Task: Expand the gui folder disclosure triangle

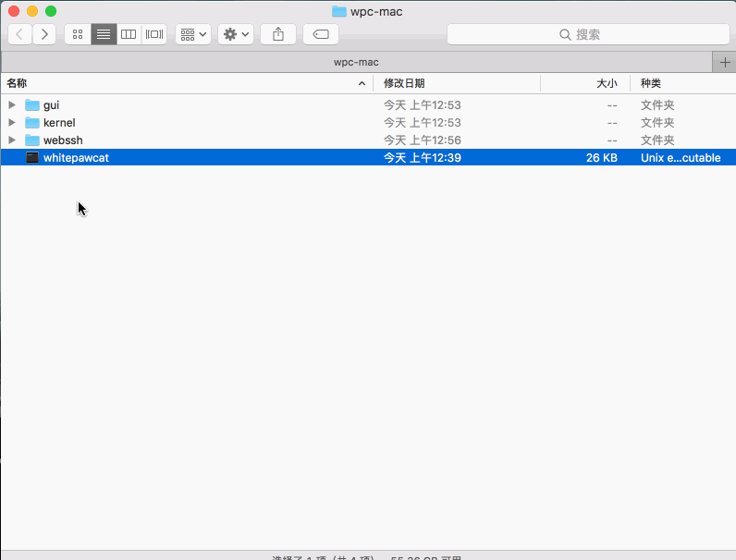Action: pos(12,104)
